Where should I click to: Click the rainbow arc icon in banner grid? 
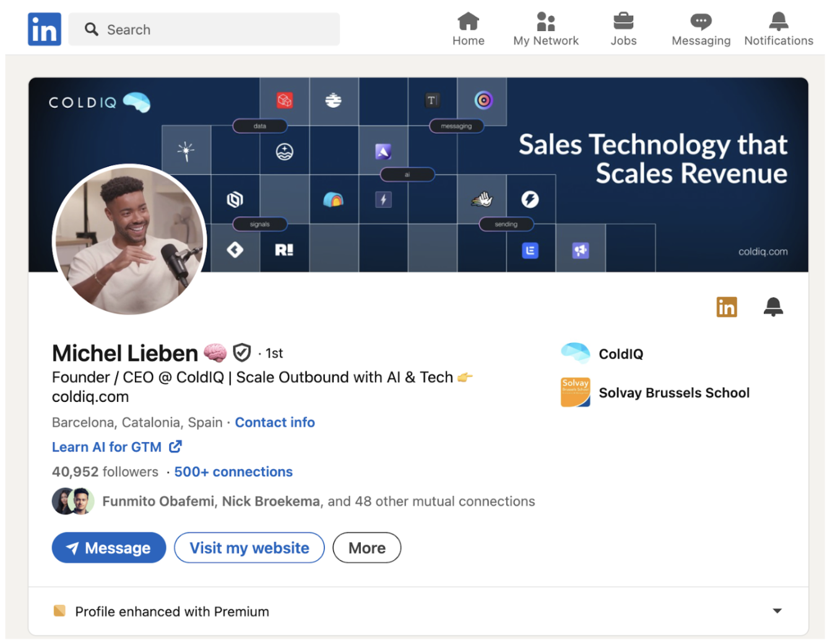[333, 199]
